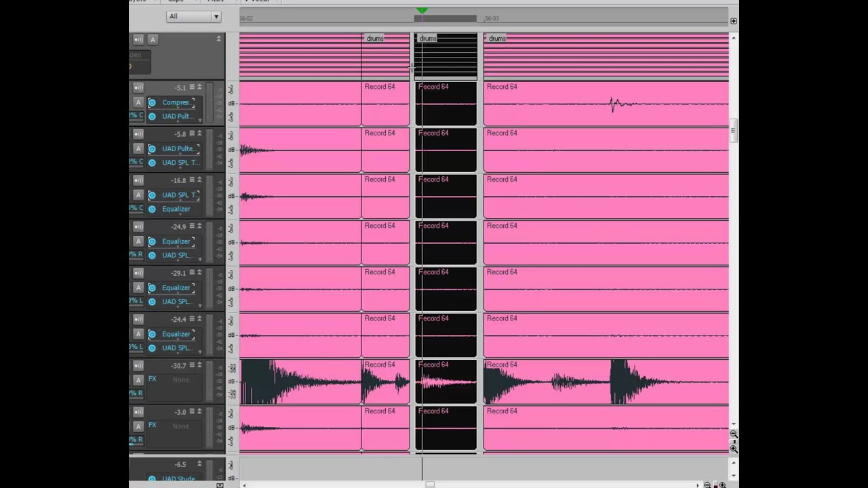
Task: Click the horizontal zoom in magnifier
Action: (x=722, y=485)
